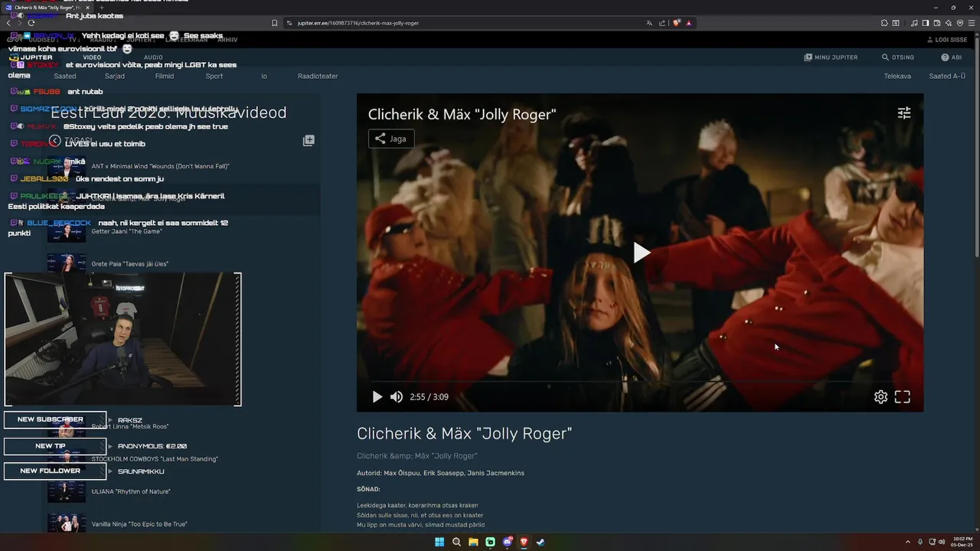Image resolution: width=980 pixels, height=551 pixels.
Task: Open the taskbar clock and date
Action: pyautogui.click(x=963, y=542)
